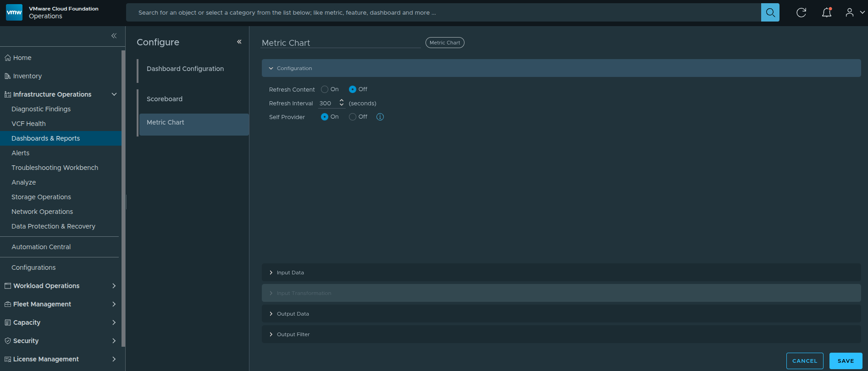
Task: Click the search magnifier icon
Action: (x=770, y=12)
